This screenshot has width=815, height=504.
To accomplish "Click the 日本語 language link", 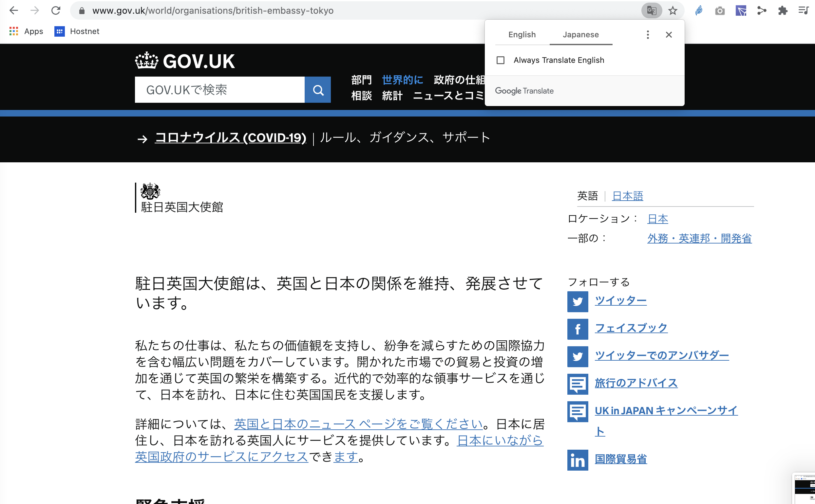I will pyautogui.click(x=627, y=196).
